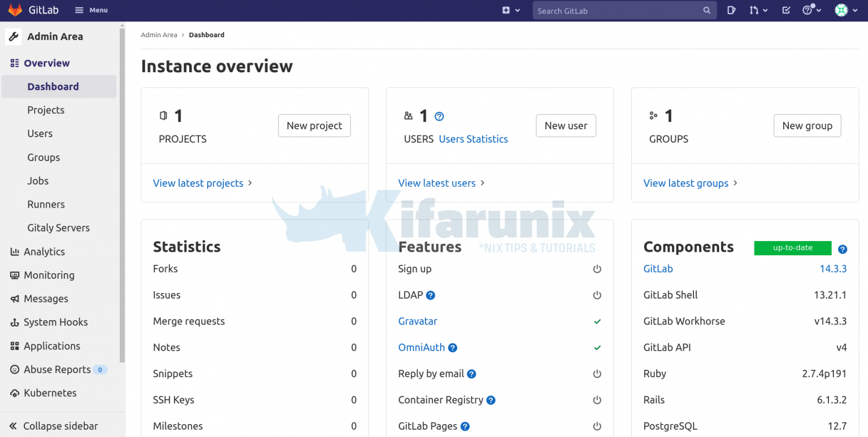Select the Monitoring sidebar item
The image size is (868, 437).
click(49, 275)
